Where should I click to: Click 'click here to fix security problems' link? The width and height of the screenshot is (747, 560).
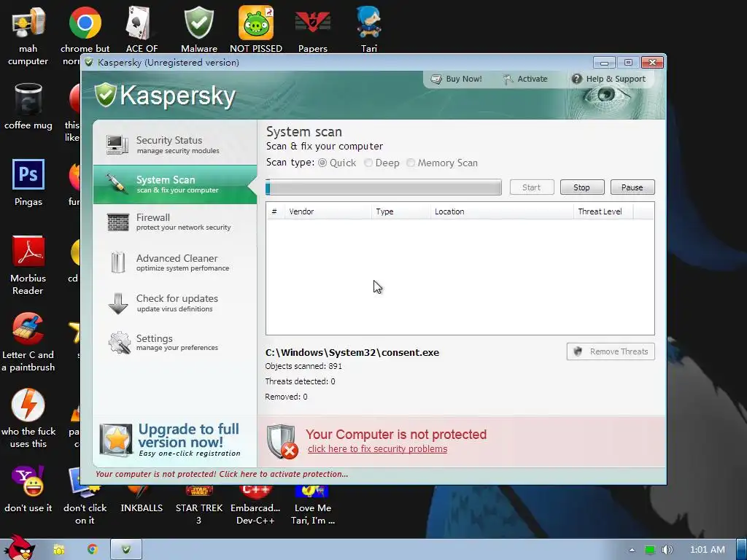click(377, 449)
